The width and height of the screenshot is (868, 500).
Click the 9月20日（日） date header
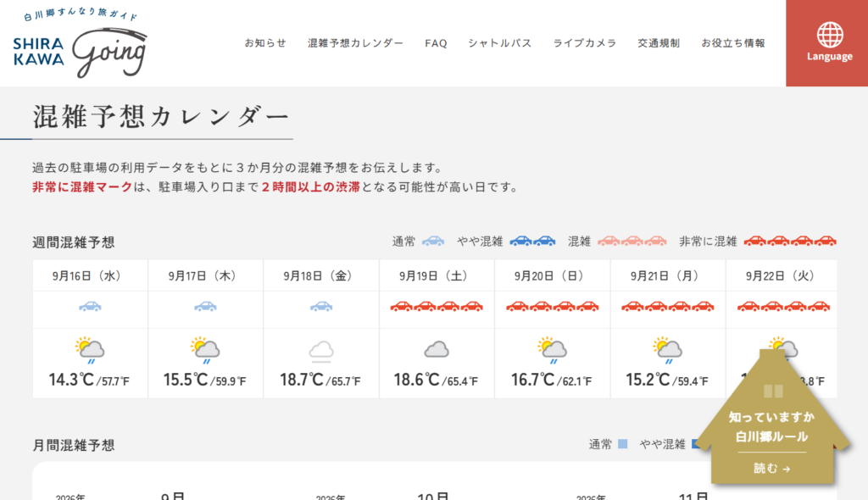click(551, 275)
